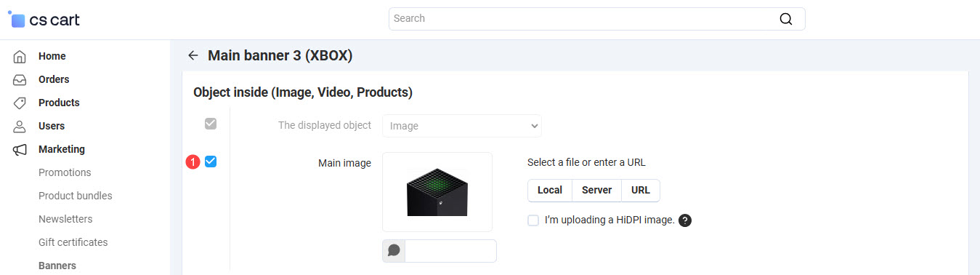Screen dimensions: 980x275
Task: Open Users in the sidebar
Action: pos(52,126)
